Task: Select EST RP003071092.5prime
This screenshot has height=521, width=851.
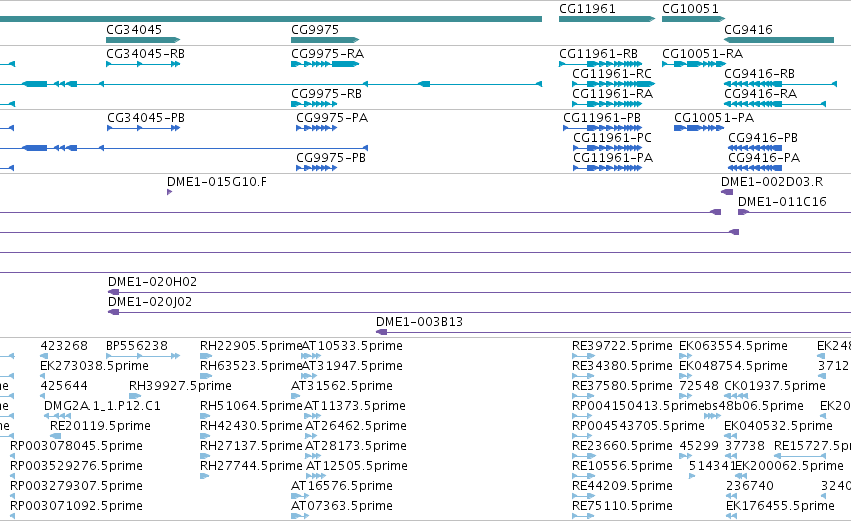Action: [12, 516]
